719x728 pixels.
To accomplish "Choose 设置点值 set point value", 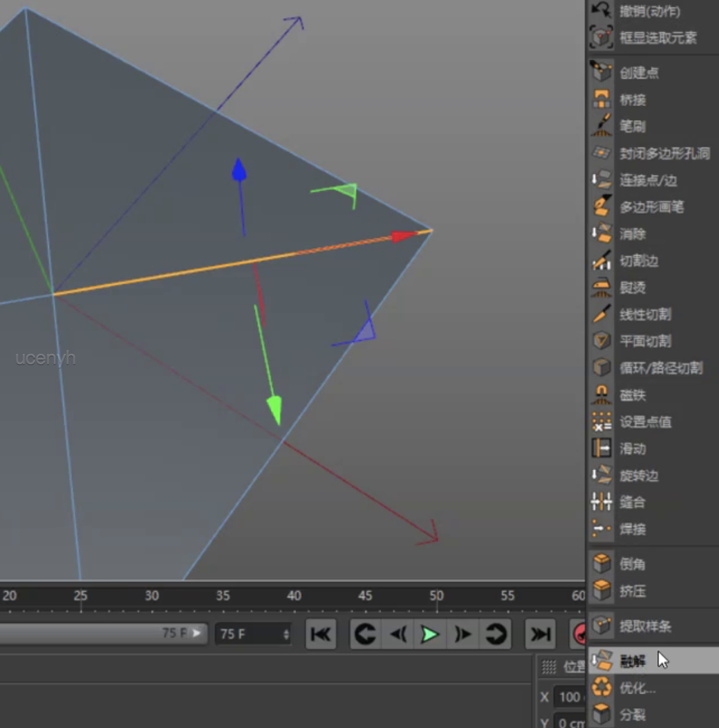I will pyautogui.click(x=653, y=421).
